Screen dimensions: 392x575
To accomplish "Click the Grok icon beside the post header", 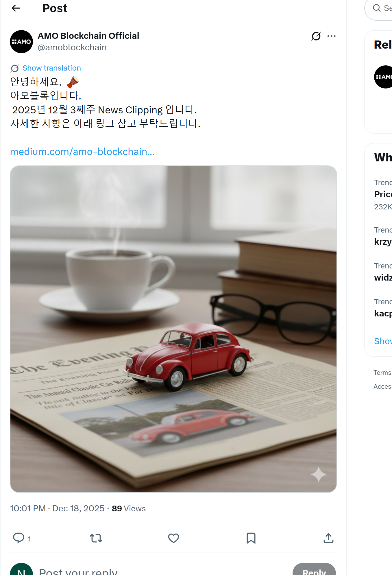I will [316, 36].
